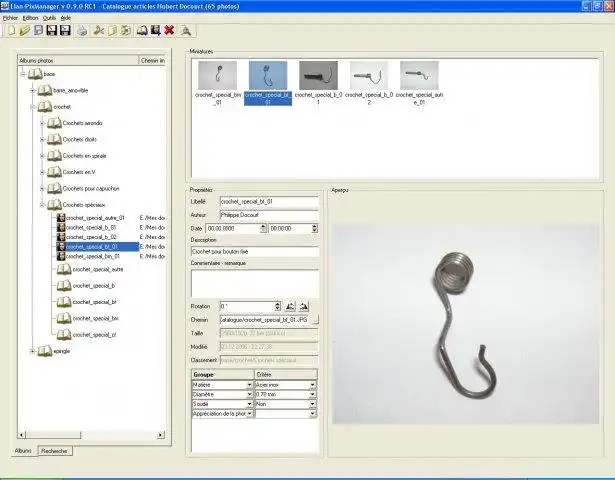This screenshot has height=480, width=615.
Task: Open the Matière groupe dropdown
Action: point(249,385)
